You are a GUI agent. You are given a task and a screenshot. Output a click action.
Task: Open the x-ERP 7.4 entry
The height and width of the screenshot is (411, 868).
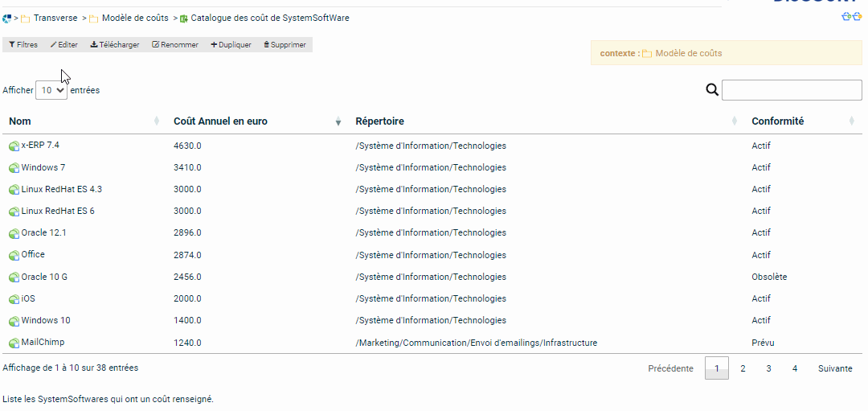[40, 145]
